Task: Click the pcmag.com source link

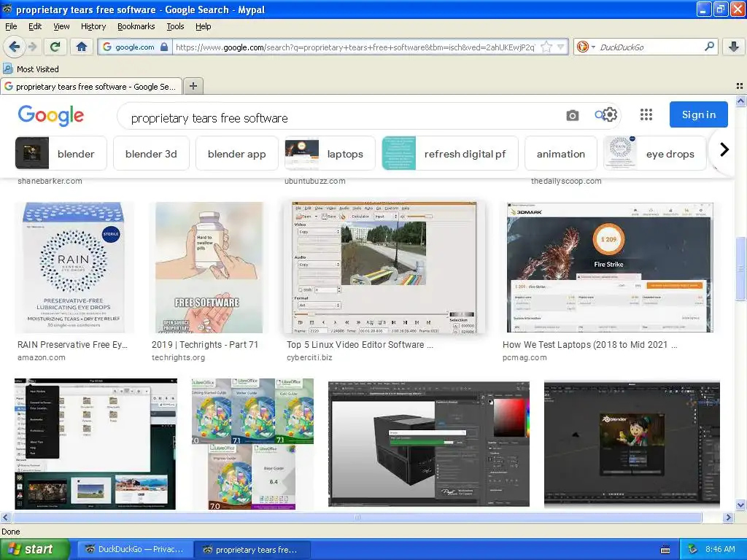Action: point(525,357)
